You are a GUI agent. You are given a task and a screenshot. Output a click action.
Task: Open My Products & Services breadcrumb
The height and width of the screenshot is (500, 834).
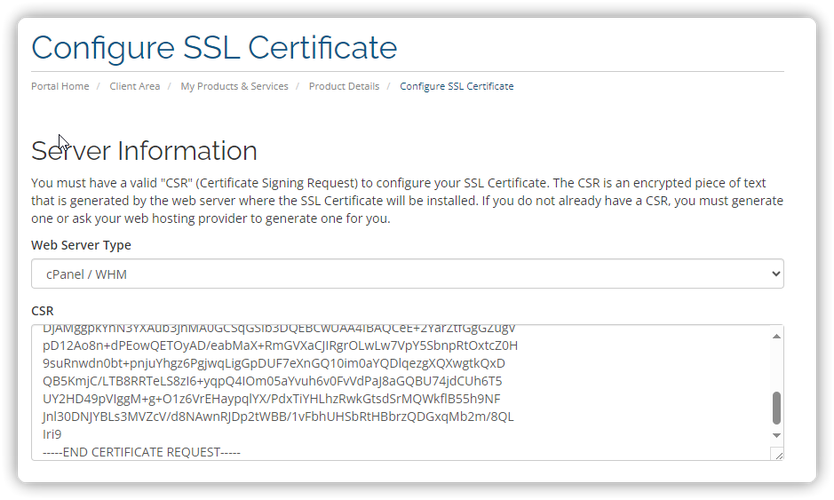tap(234, 86)
